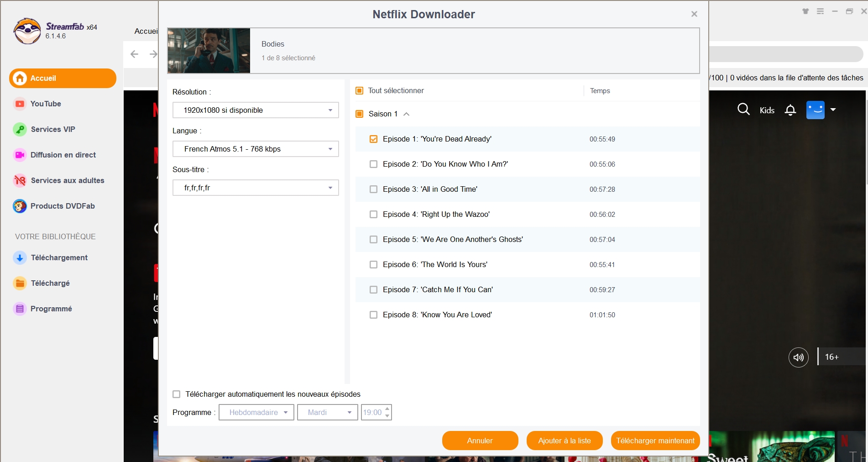The width and height of the screenshot is (868, 462).
Task: Toggle Saison 1 checkbox
Action: [359, 114]
